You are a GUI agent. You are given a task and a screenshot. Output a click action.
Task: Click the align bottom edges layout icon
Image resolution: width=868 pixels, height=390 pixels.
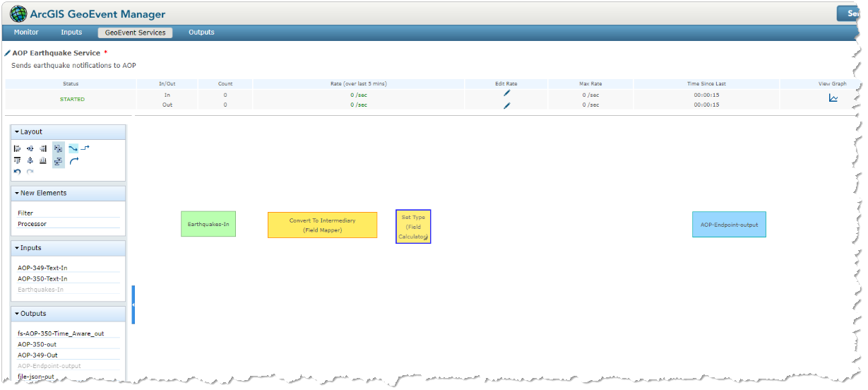tap(43, 160)
